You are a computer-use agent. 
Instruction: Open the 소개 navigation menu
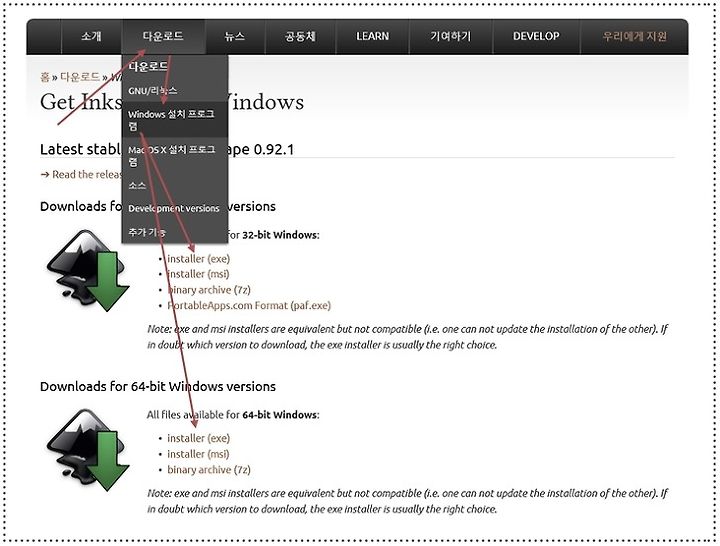(91, 36)
